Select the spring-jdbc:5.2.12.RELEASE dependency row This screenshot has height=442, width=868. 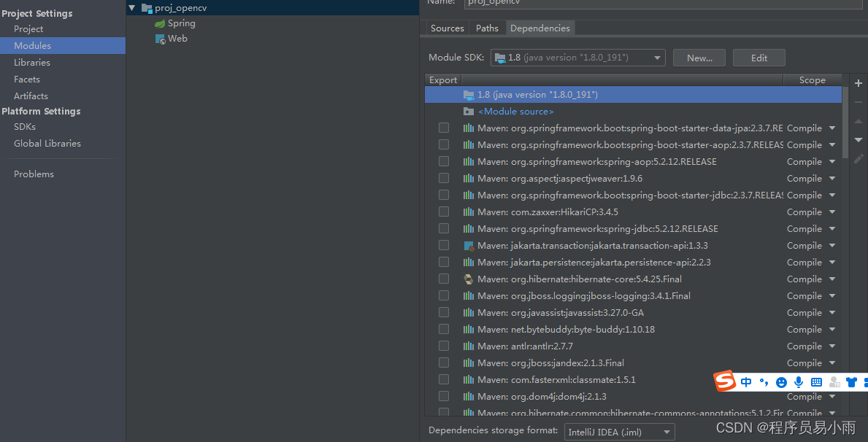(x=633, y=228)
